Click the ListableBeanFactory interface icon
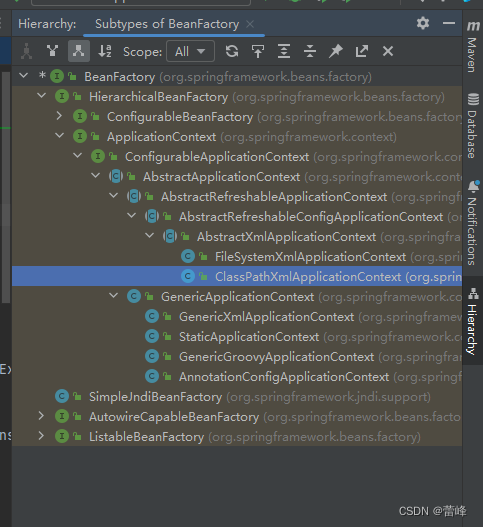 (62, 437)
